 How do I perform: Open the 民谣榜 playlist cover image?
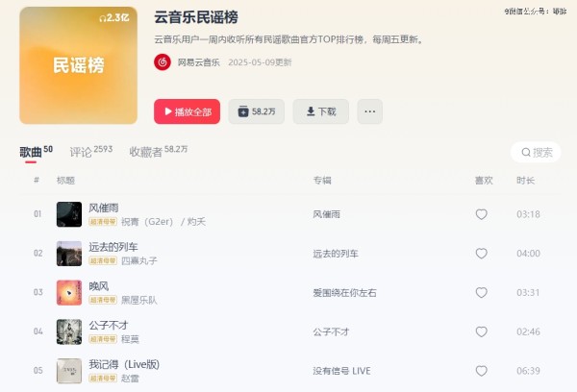79,65
